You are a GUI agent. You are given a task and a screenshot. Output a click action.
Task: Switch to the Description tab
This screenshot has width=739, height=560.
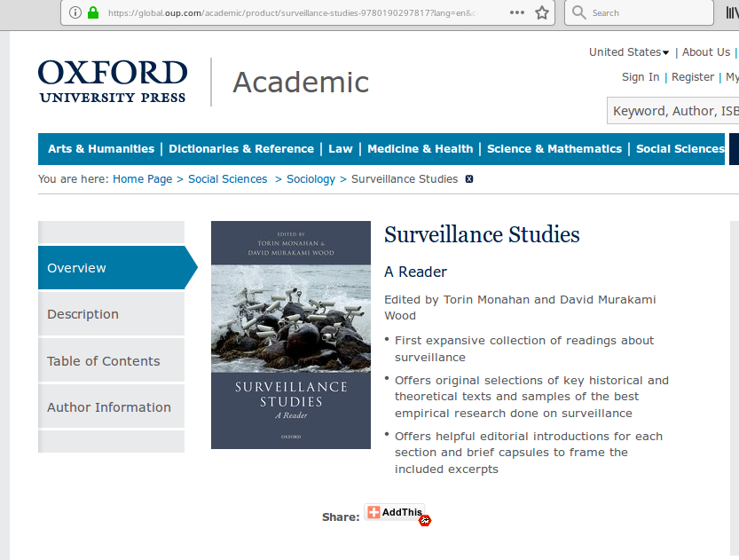pyautogui.click(x=111, y=314)
